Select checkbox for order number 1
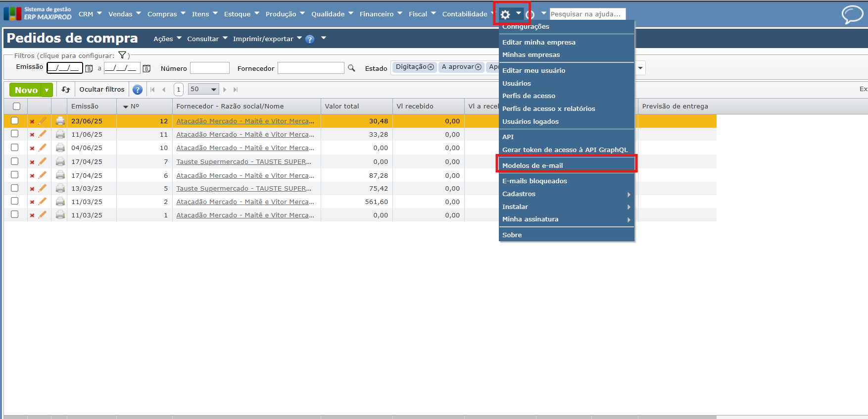 pyautogui.click(x=15, y=214)
